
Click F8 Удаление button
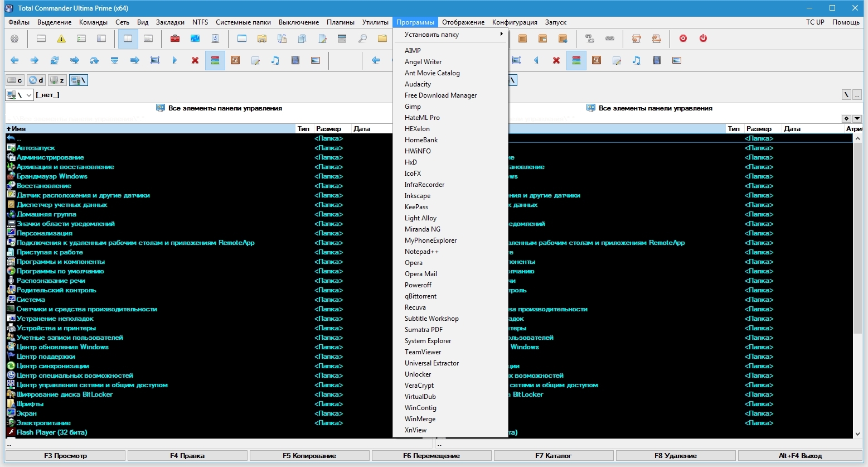[676, 456]
